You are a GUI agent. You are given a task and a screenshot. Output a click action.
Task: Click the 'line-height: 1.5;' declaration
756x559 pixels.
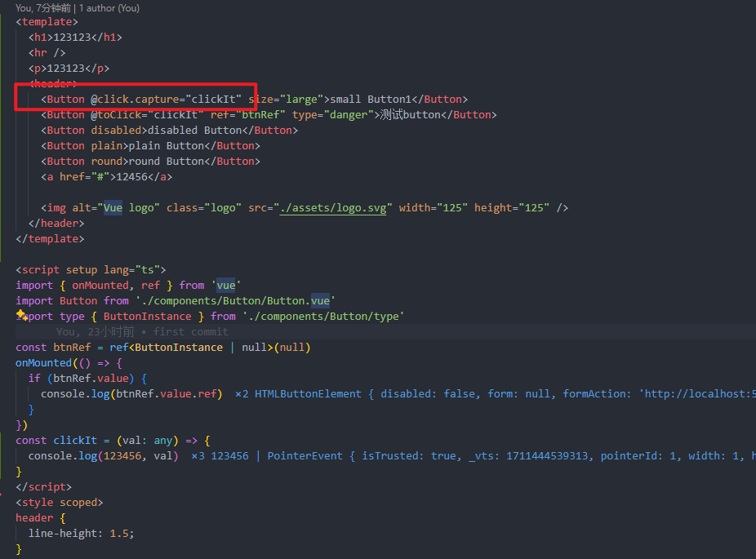(82, 534)
